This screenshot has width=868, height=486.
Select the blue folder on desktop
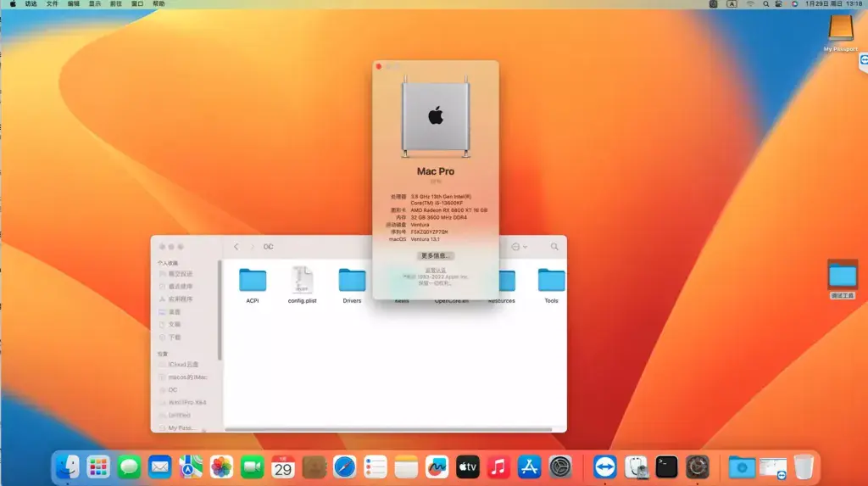842,279
